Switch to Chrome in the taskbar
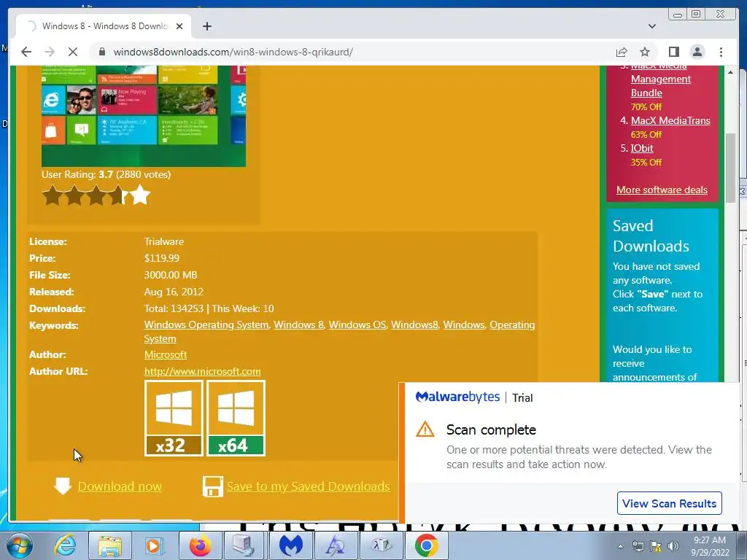The image size is (747, 560). pos(426,545)
